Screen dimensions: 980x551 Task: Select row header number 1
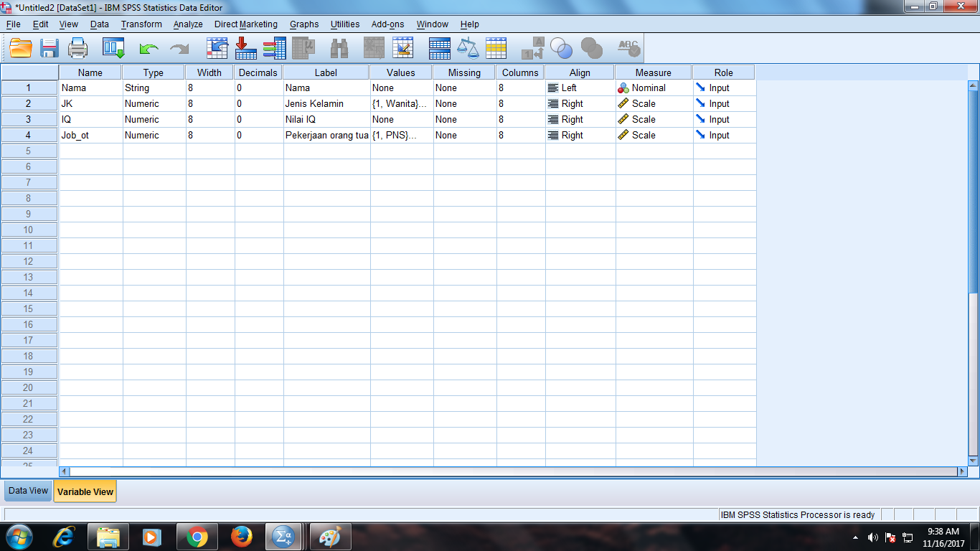pos(29,88)
